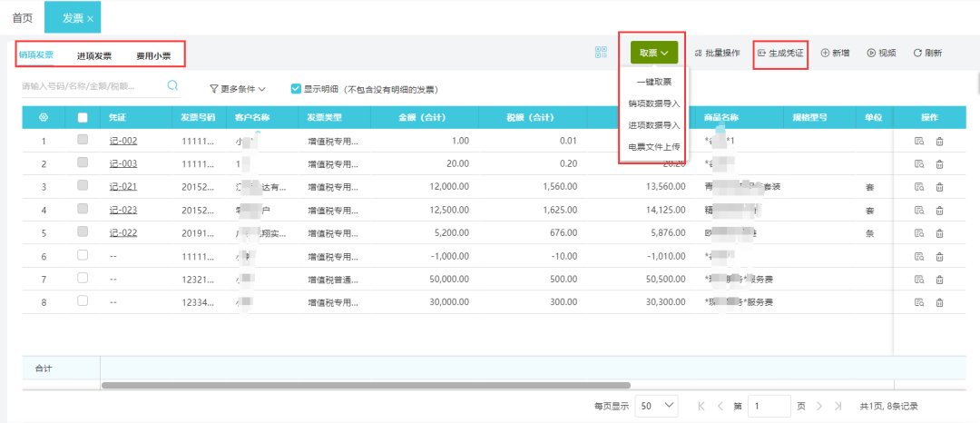The image size is (980, 423).
Task: View details icon for row 记-022
Action: pos(918,233)
